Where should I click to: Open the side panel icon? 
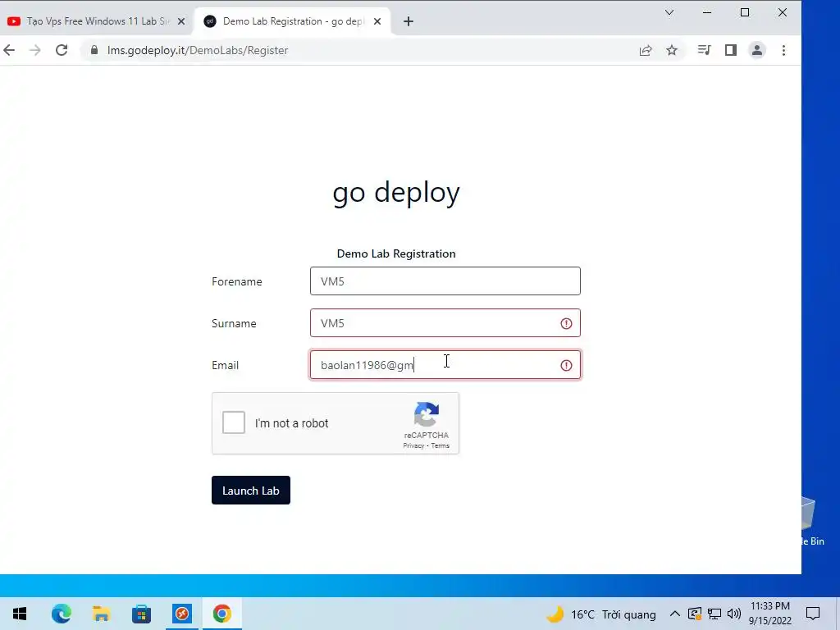[731, 50]
